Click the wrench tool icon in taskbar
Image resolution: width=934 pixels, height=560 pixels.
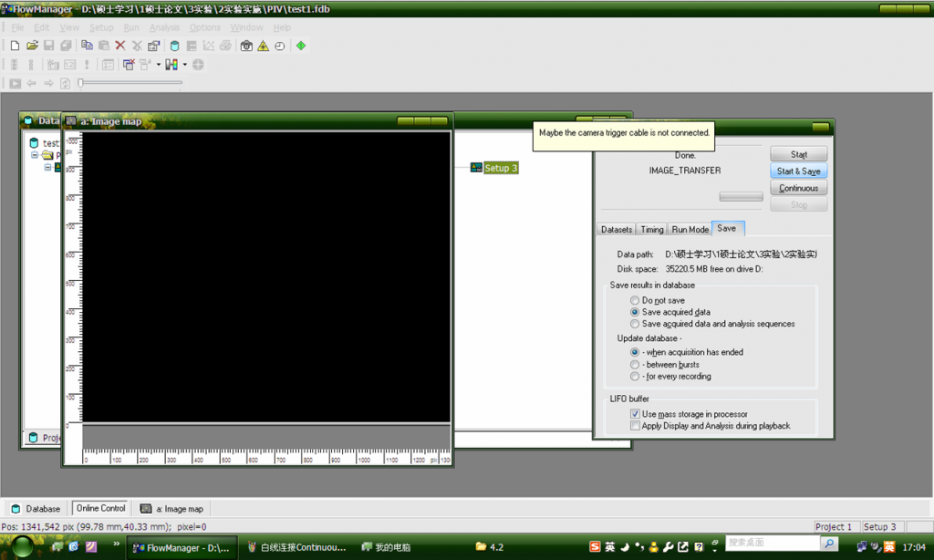tap(669, 546)
